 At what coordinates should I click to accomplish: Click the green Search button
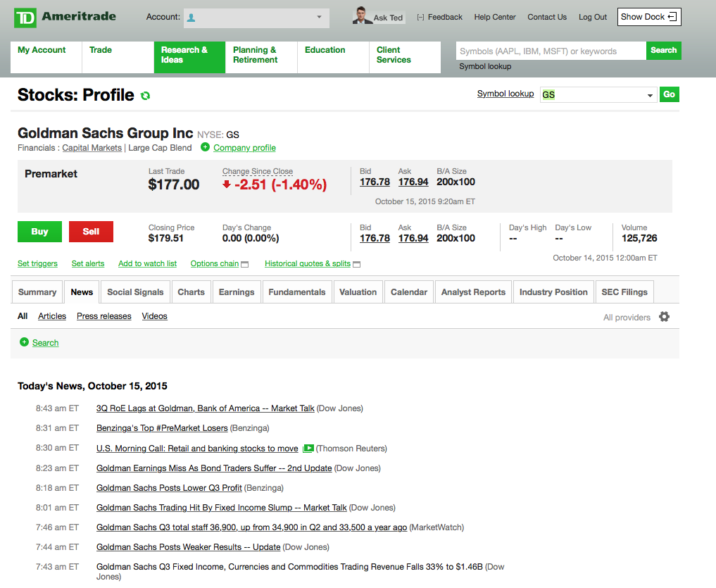tap(663, 50)
